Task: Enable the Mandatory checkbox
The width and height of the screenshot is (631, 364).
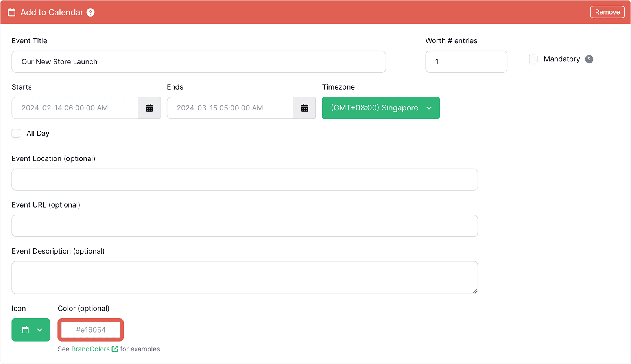Action: 533,59
